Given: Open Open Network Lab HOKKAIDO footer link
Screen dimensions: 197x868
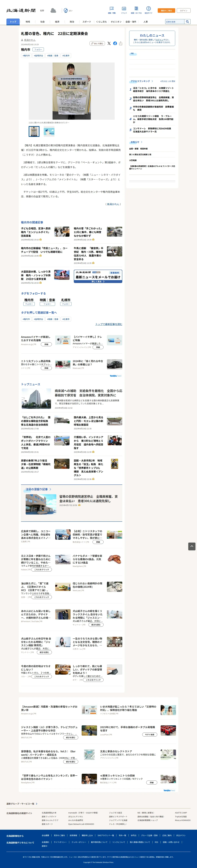Looking at the screenshot, I should point(81,824).
